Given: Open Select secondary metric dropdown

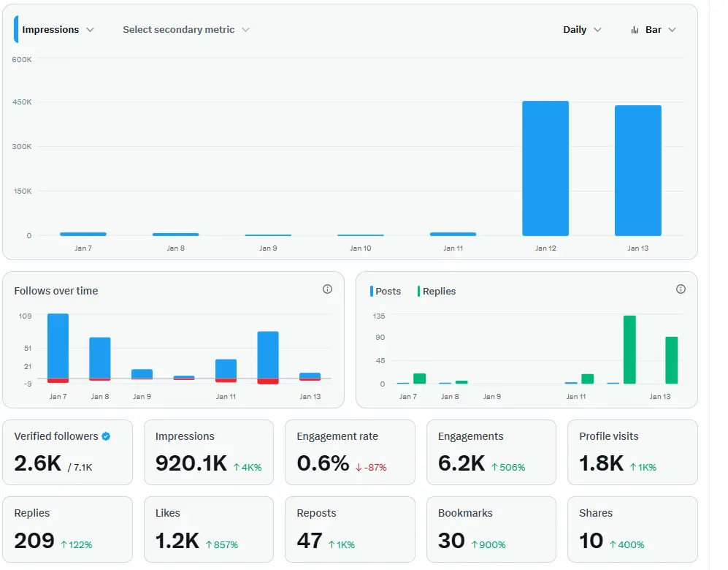Looking at the screenshot, I should tap(186, 30).
